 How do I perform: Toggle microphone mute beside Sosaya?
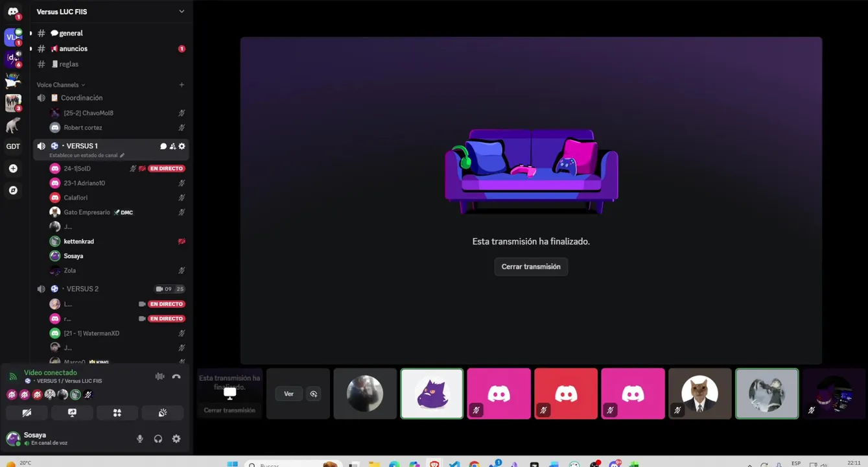click(140, 439)
